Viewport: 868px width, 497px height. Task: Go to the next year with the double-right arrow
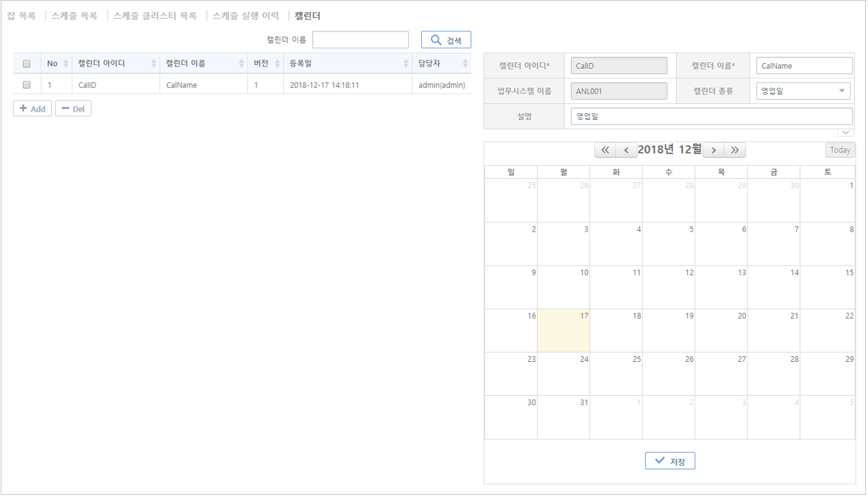point(735,150)
